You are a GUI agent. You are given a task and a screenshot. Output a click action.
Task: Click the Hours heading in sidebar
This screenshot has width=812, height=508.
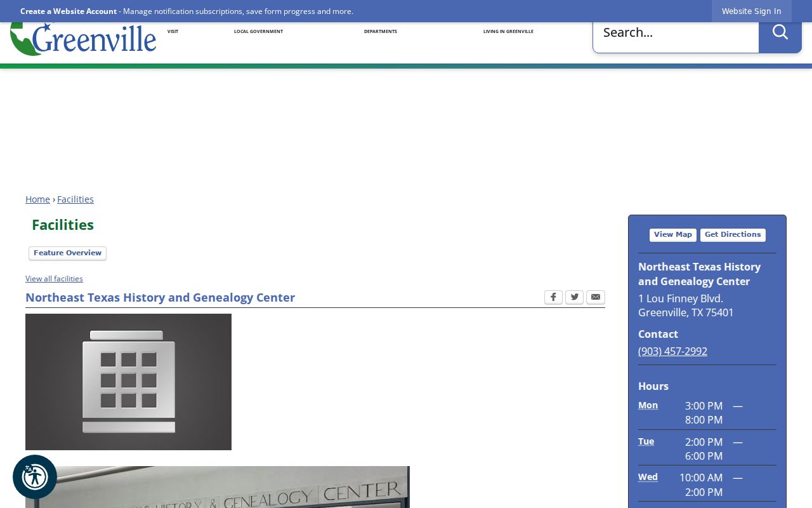pyautogui.click(x=653, y=386)
